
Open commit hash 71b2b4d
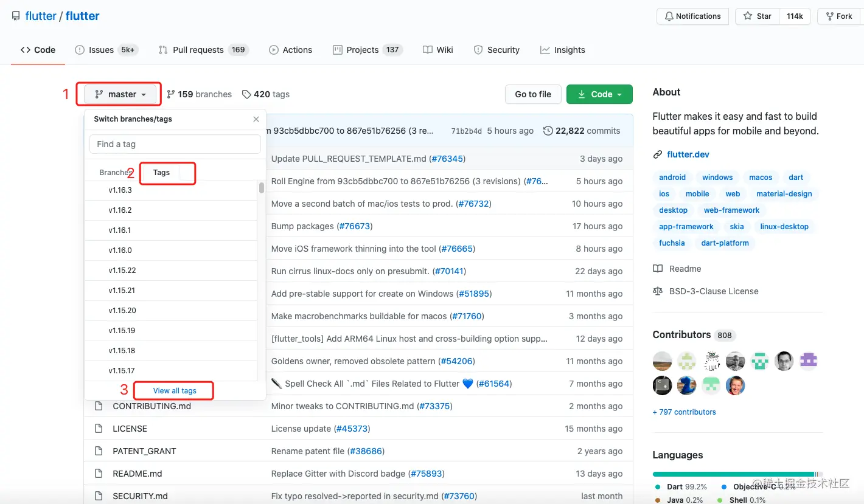[x=467, y=131]
